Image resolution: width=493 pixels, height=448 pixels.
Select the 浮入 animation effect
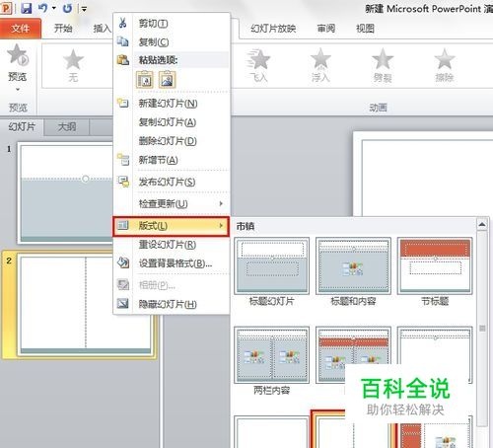(320, 65)
